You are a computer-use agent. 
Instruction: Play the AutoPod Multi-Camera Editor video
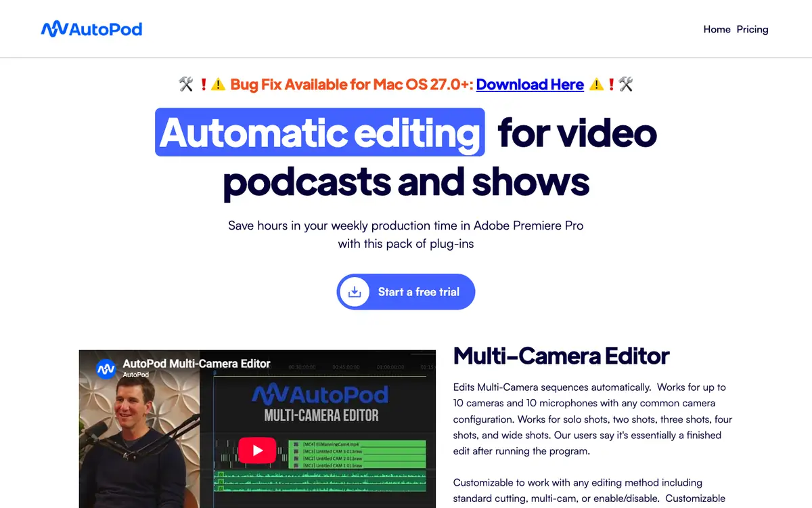point(257,450)
